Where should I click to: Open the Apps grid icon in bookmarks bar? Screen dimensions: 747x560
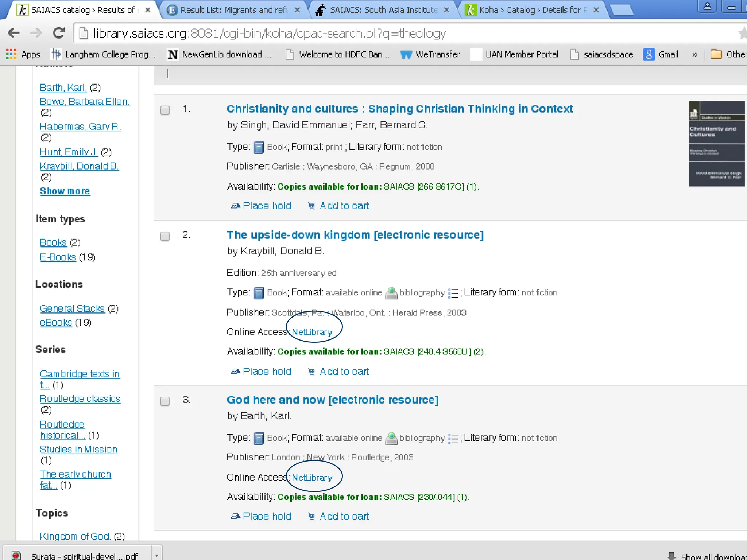tap(11, 54)
